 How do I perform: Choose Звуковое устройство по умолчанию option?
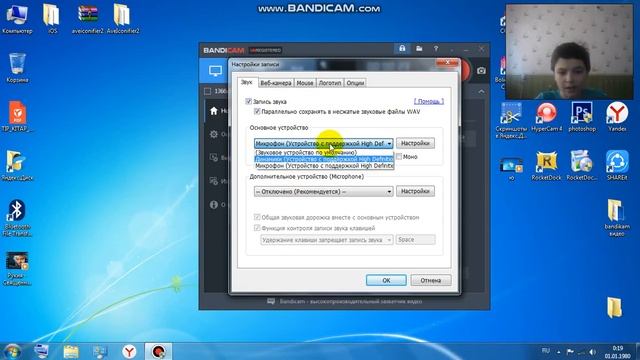coord(324,152)
